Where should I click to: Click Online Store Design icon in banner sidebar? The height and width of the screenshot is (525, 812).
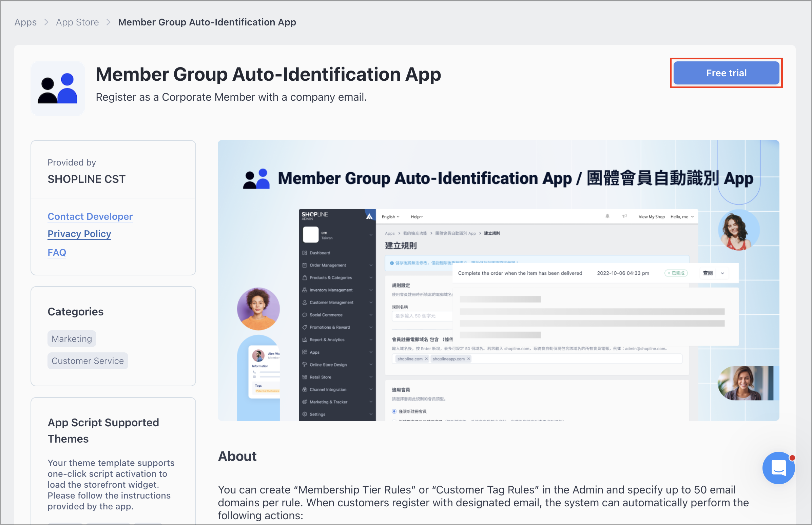click(304, 365)
